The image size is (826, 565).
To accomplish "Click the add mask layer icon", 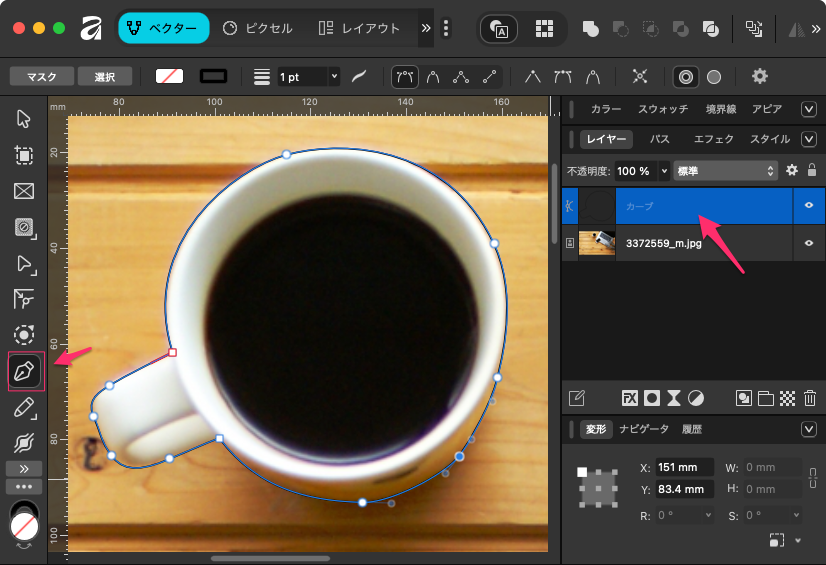I will (x=652, y=398).
